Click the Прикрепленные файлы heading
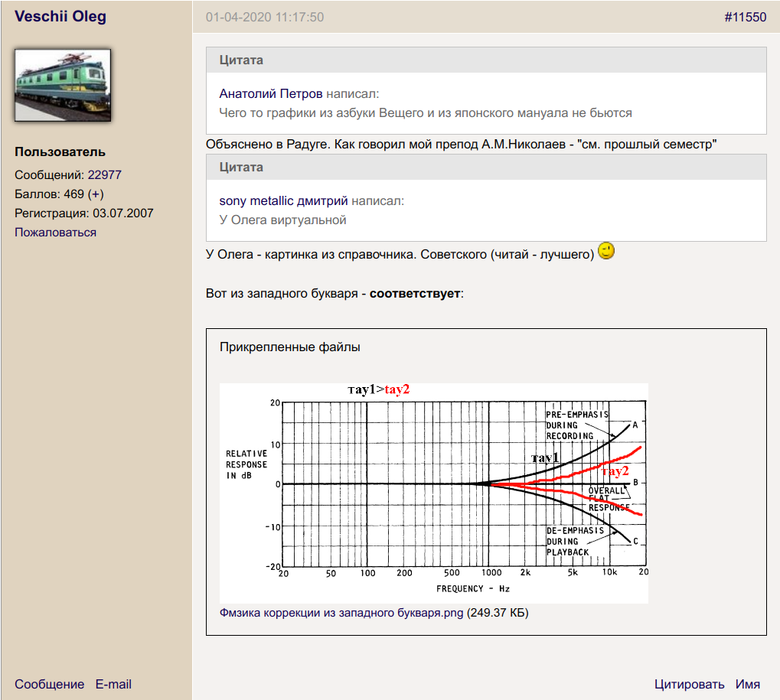Image resolution: width=780 pixels, height=700 pixels. pyautogui.click(x=289, y=347)
